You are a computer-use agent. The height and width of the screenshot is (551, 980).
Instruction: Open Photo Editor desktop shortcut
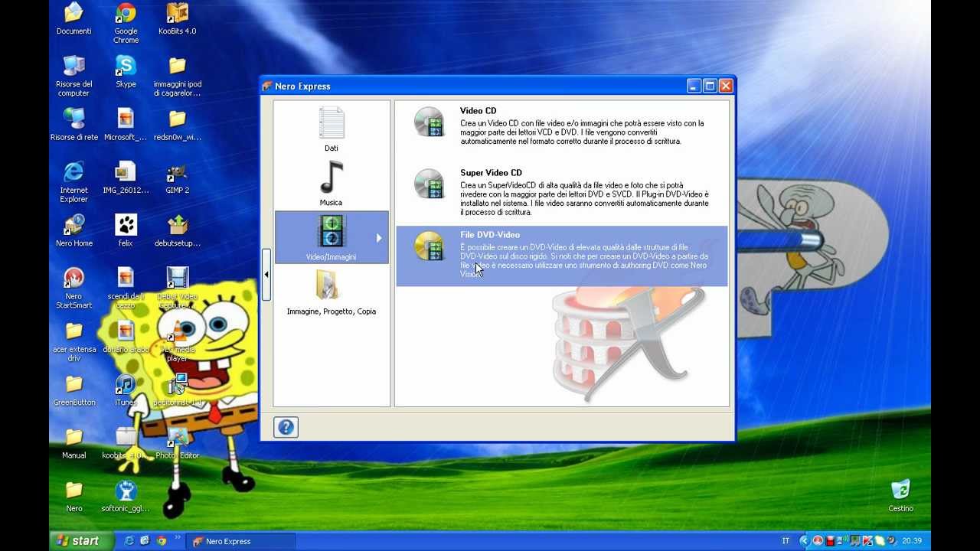coord(177,442)
